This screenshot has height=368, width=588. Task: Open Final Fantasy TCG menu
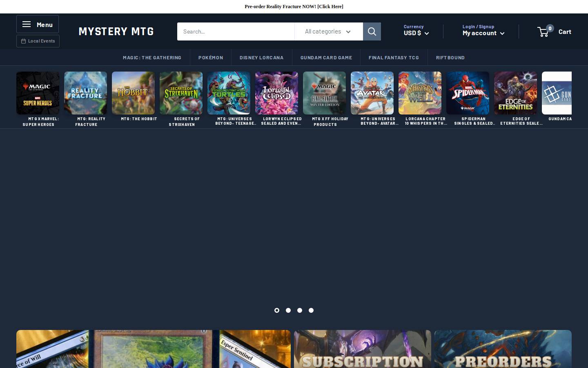pos(394,58)
